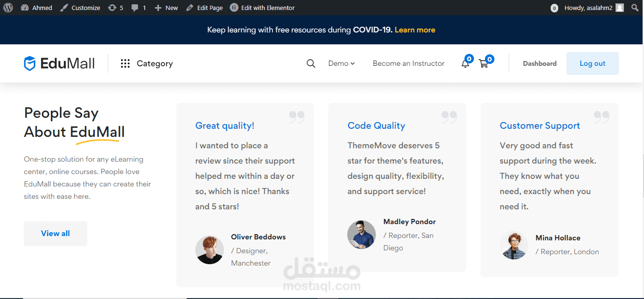This screenshot has width=644, height=299.
Task: Click the admin bar notification counter 0
Action: tap(554, 8)
